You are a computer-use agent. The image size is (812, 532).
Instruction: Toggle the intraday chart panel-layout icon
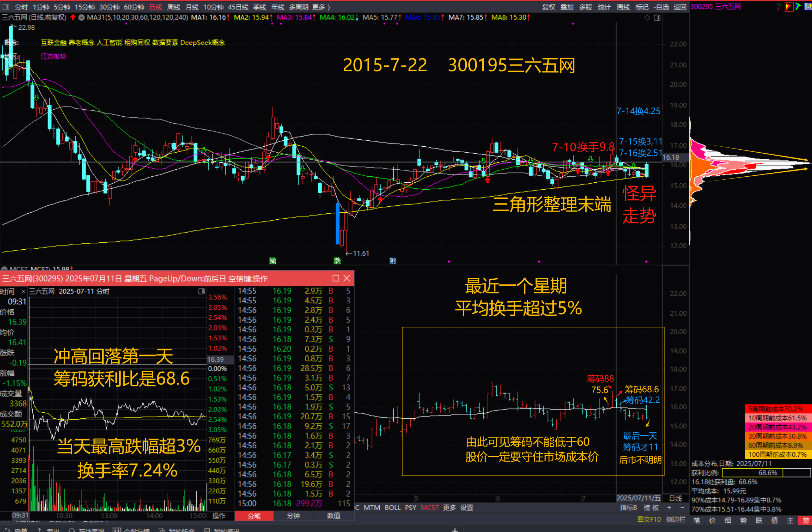tap(202, 291)
